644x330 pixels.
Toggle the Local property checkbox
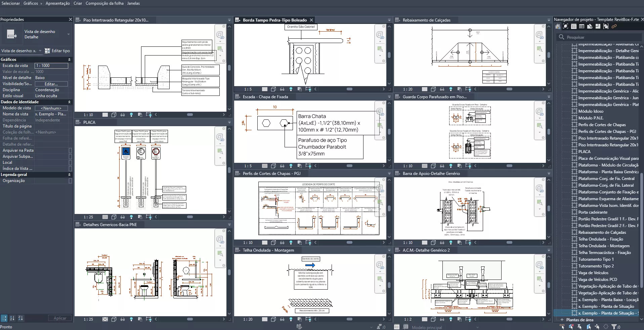click(x=70, y=162)
